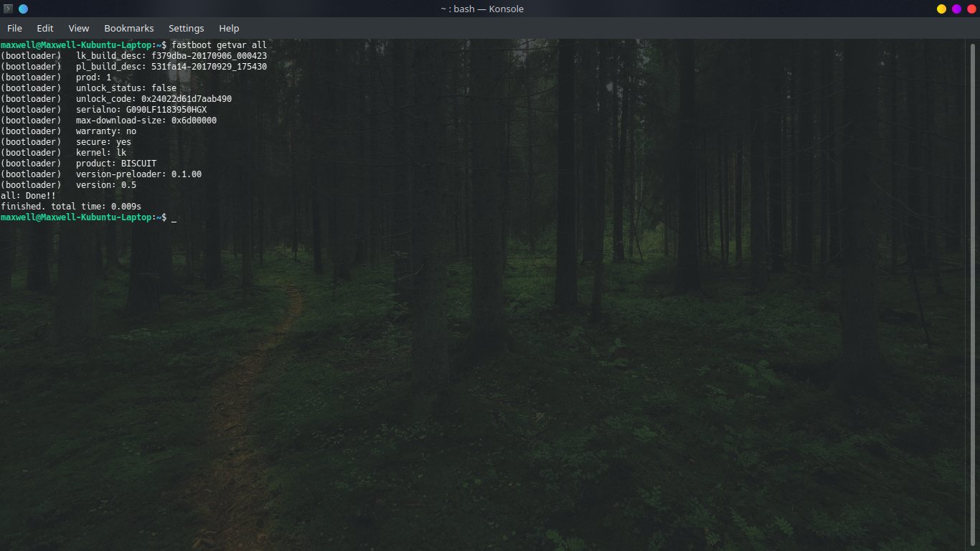
Task: Open the View menu
Action: (79, 28)
